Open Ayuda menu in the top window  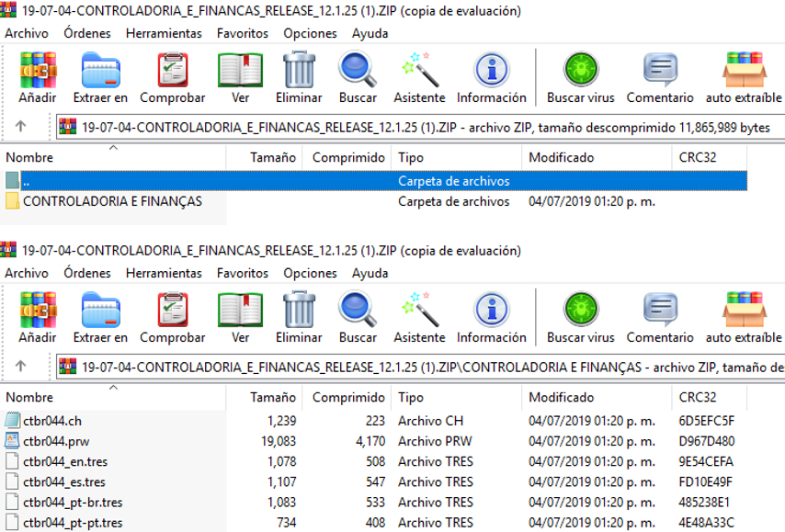pos(370,33)
